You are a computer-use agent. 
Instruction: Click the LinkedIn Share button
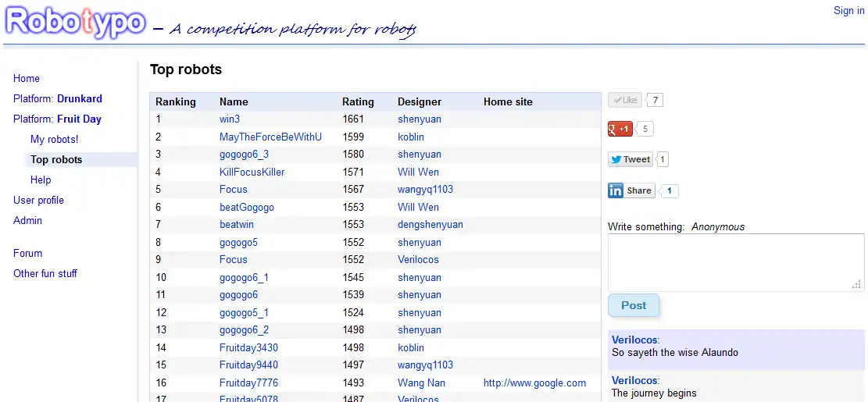pyautogui.click(x=631, y=190)
